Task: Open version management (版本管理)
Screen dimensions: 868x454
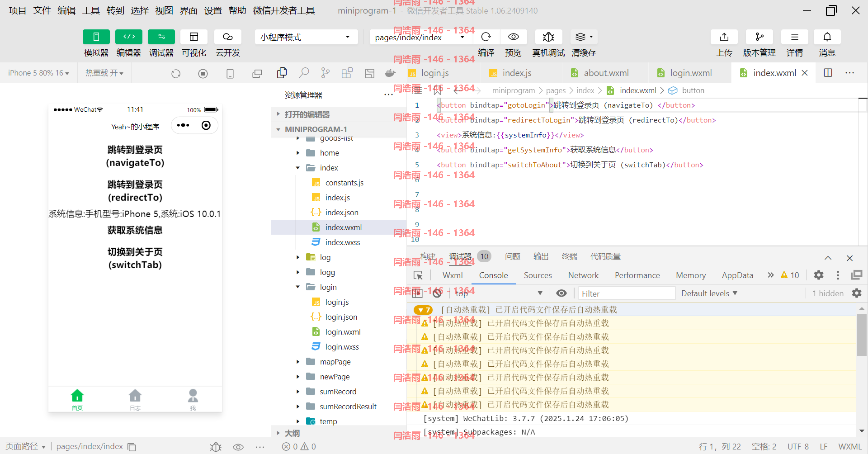Action: 759,37
